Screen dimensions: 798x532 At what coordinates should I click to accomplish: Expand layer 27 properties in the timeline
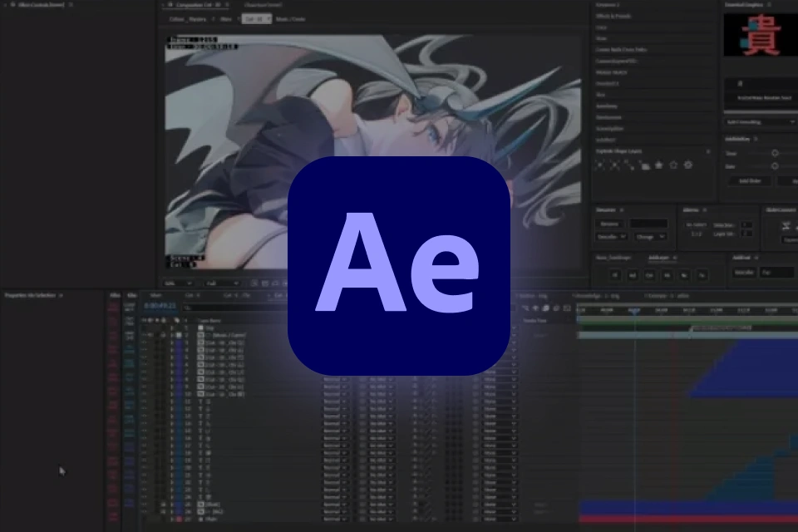pos(172,519)
